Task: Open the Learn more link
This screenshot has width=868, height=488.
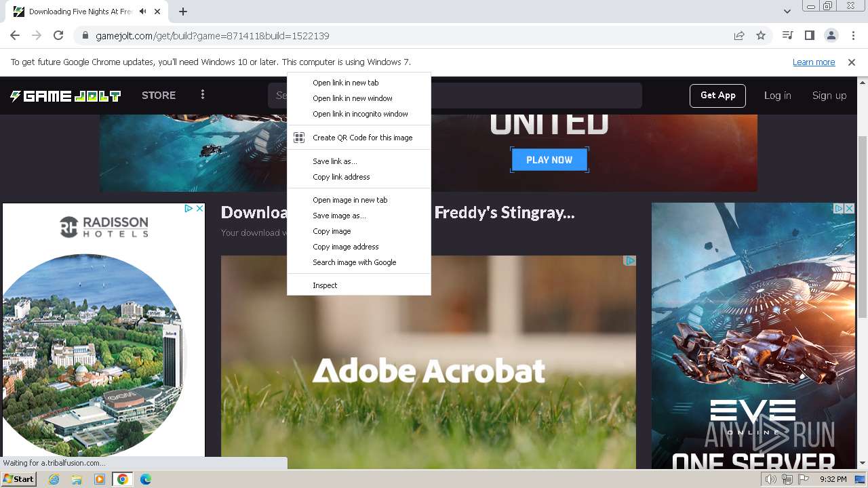Action: pyautogui.click(x=814, y=62)
